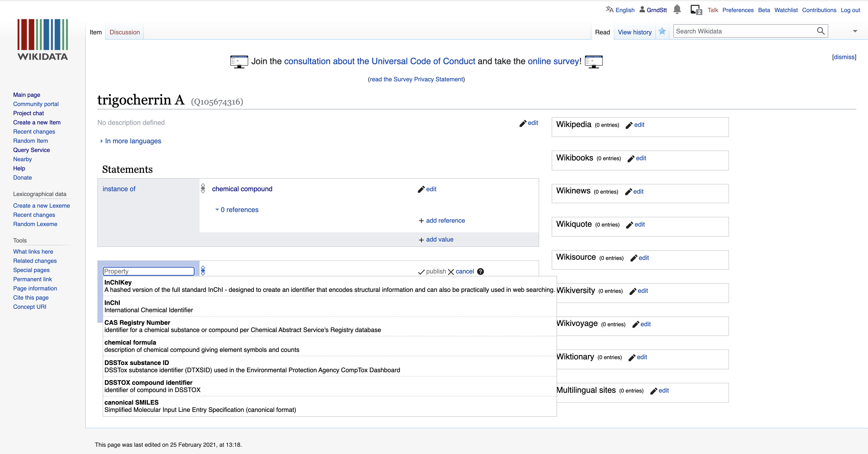The width and height of the screenshot is (868, 454).
Task: Click the user avatar icon beside GrndStt
Action: point(642,9)
